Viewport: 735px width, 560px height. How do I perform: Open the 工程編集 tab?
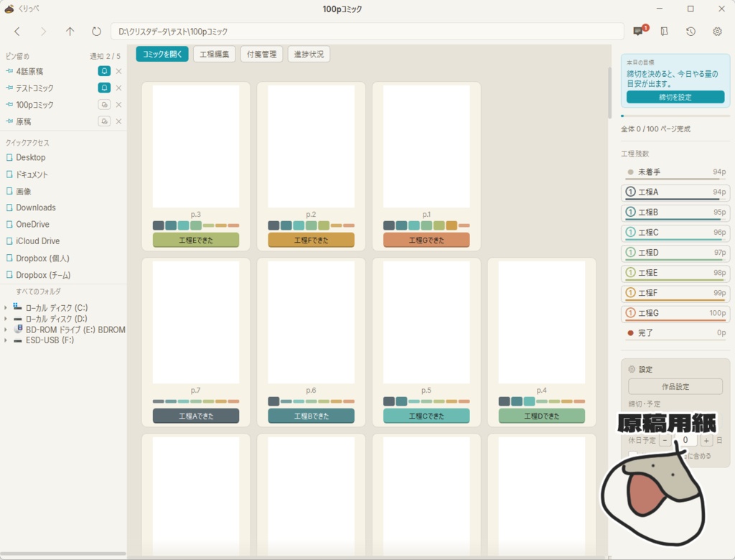pyautogui.click(x=214, y=54)
